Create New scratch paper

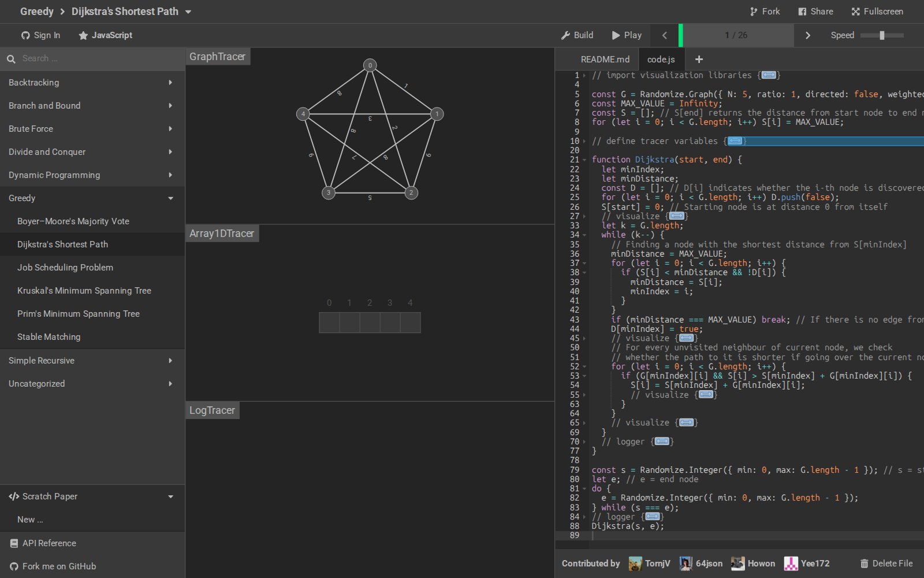92,520
